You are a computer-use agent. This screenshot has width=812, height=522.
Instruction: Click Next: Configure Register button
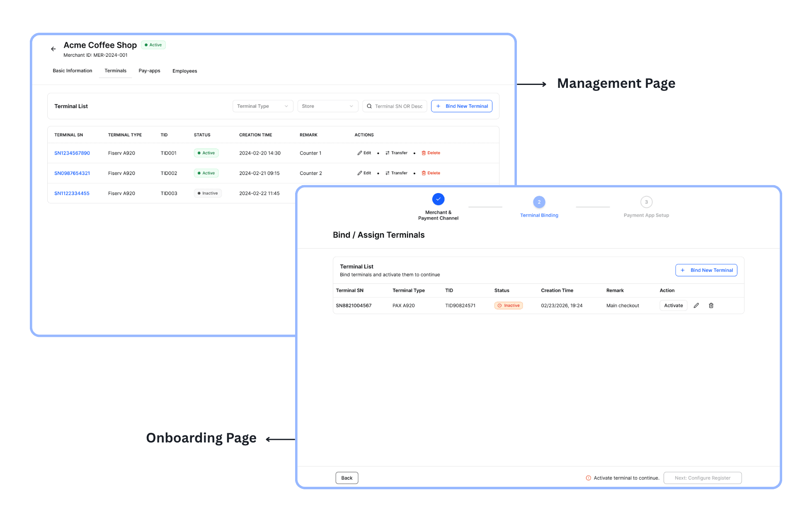703,478
